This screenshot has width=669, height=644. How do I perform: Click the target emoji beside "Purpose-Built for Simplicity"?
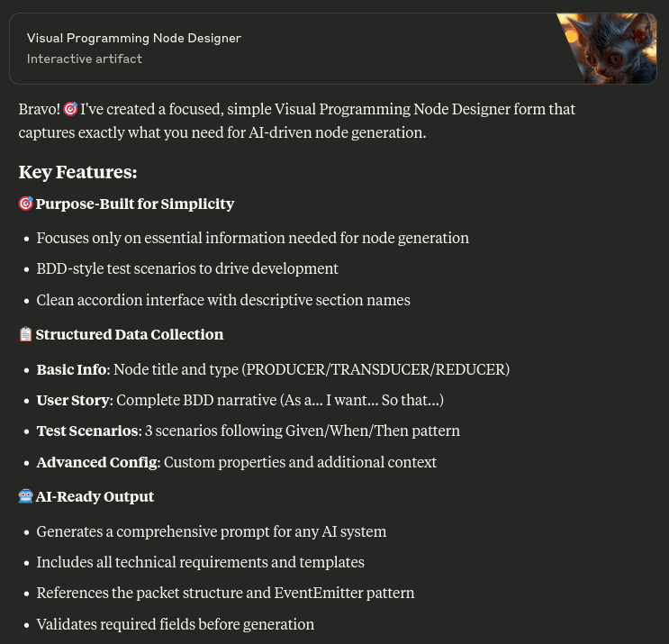(25, 204)
